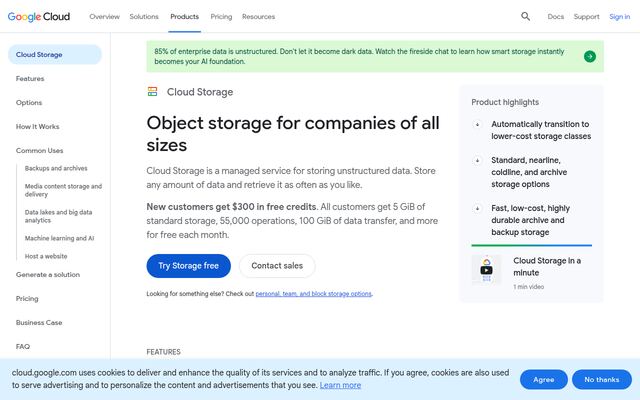640x400 pixels.
Task: Open Machine learning and AI item
Action: [x=59, y=238]
